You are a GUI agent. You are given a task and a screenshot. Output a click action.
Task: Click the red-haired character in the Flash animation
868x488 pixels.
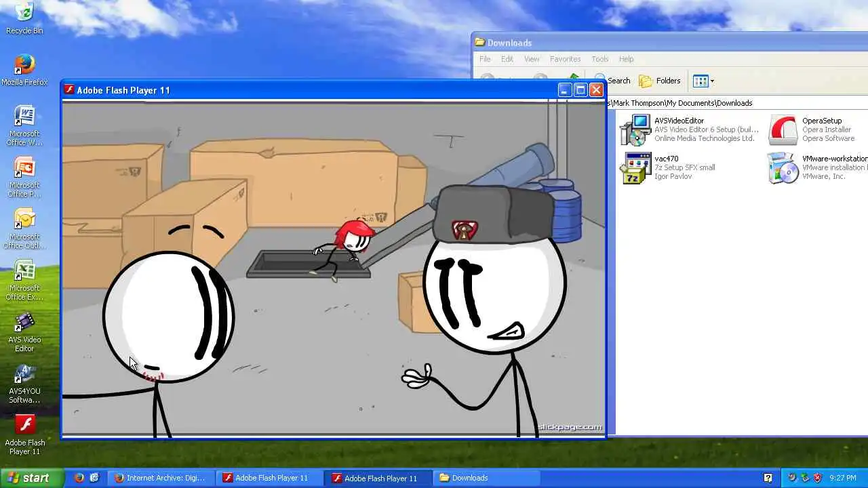[344, 249]
